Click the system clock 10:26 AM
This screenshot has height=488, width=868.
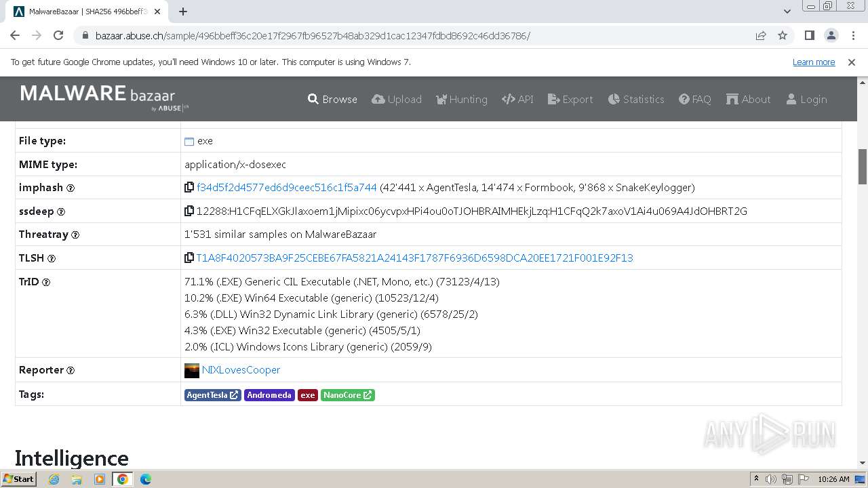(833, 479)
